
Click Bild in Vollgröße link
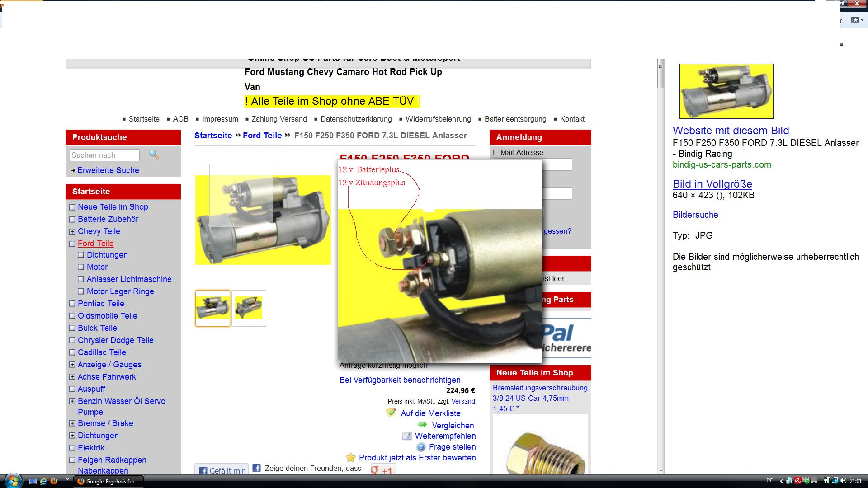click(712, 184)
